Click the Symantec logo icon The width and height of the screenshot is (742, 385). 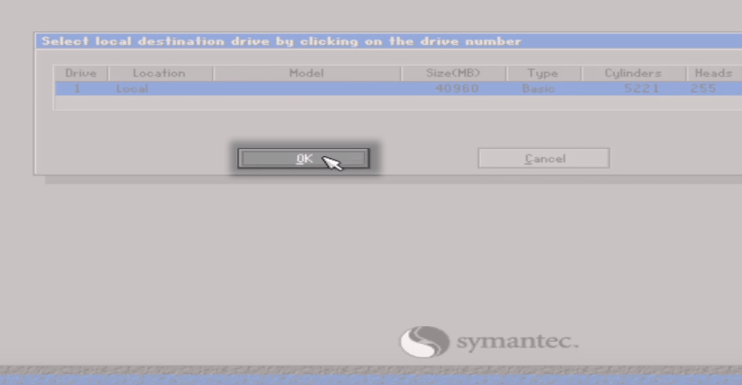pyautogui.click(x=424, y=341)
